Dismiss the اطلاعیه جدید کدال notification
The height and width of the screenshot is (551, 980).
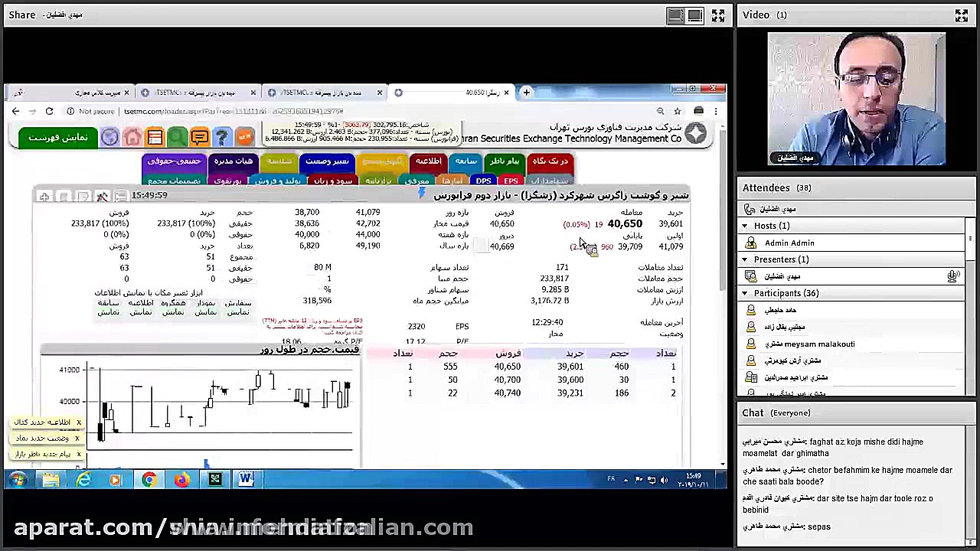point(78,422)
